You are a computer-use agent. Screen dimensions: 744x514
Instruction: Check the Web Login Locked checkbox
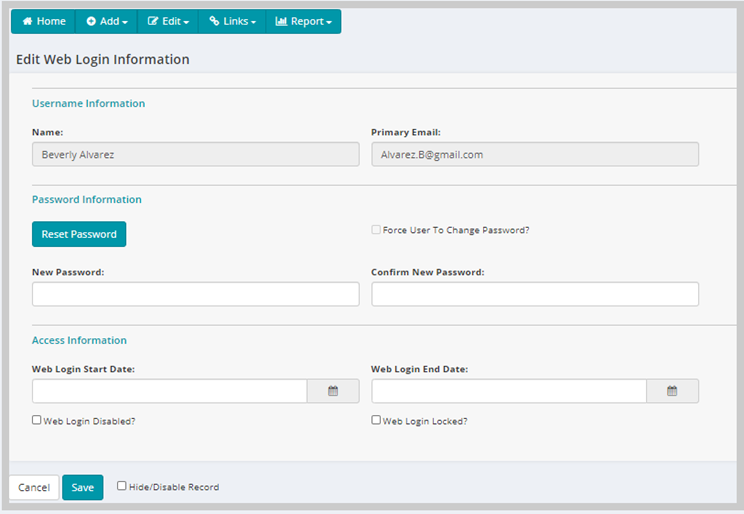(x=376, y=420)
